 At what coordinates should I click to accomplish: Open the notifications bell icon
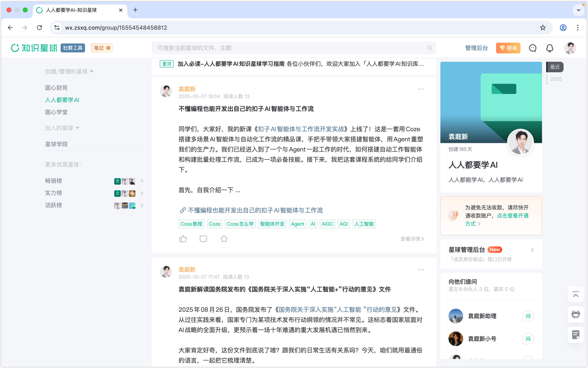pos(550,48)
